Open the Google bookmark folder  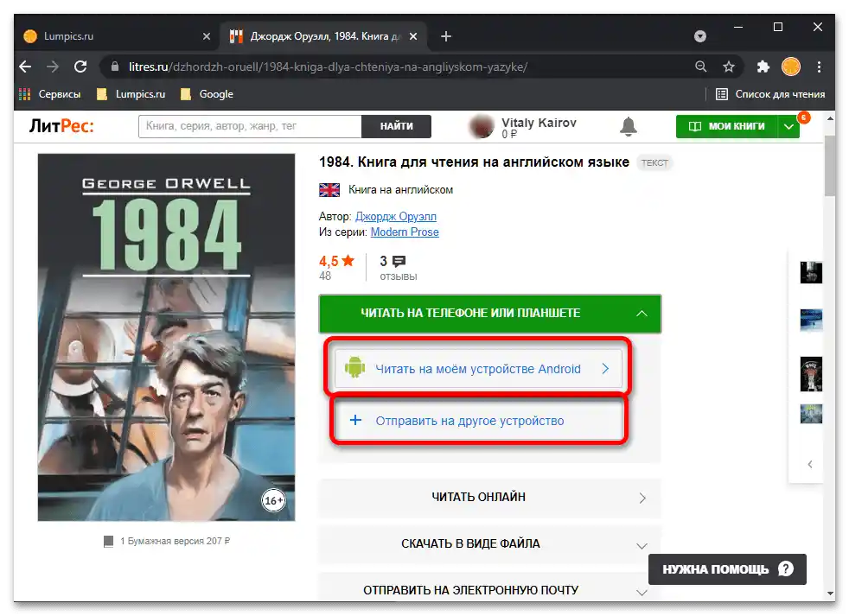[x=207, y=94]
